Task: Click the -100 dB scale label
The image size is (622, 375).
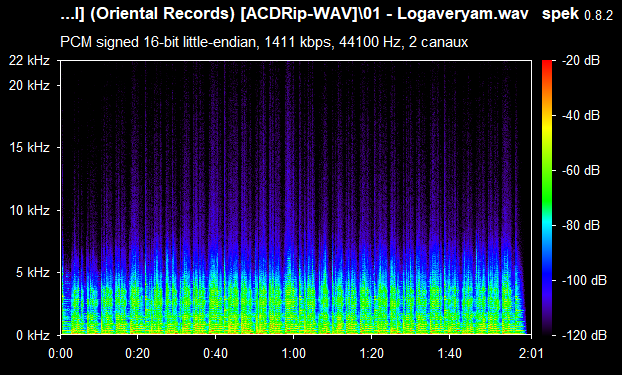Action: 584,281
